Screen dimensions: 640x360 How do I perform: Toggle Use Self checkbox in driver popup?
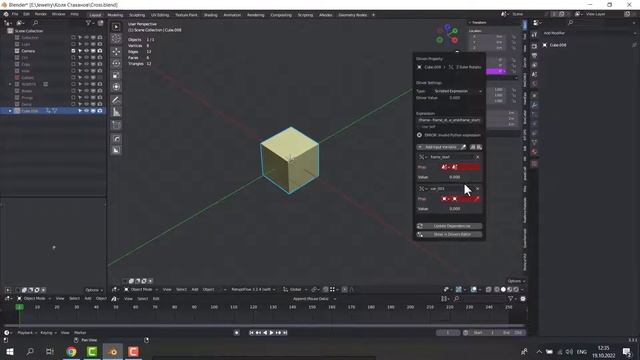pyautogui.click(x=420, y=127)
